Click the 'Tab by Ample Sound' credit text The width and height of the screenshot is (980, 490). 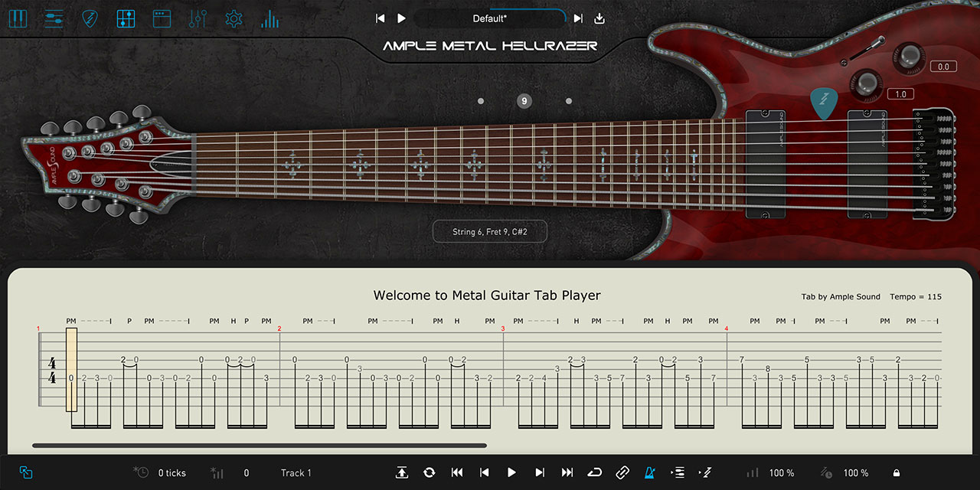click(841, 297)
